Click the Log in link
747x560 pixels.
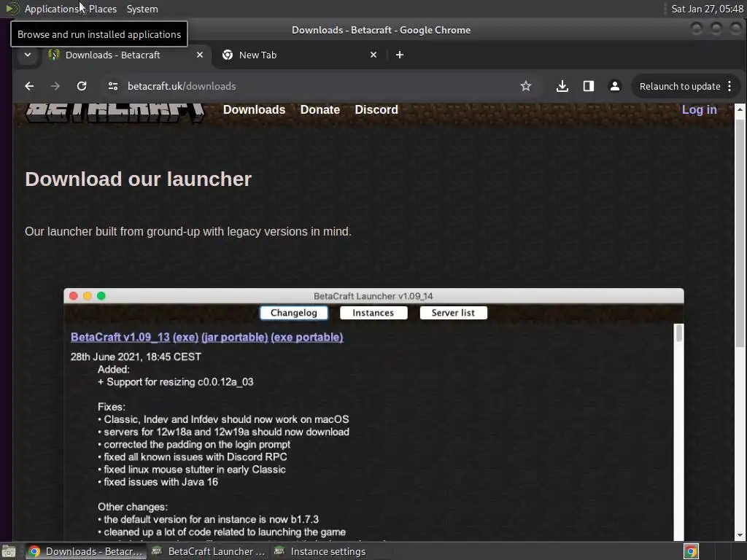click(x=699, y=109)
